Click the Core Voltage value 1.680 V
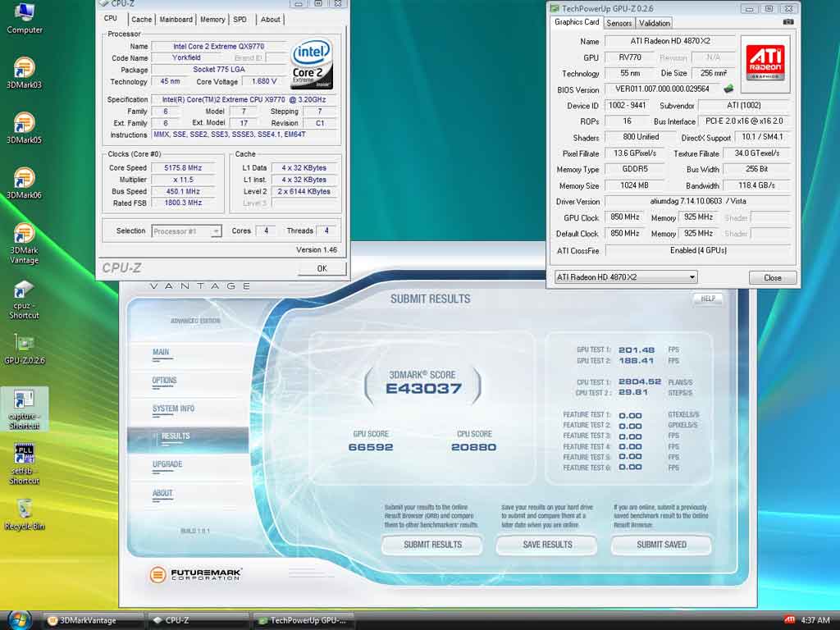This screenshot has height=630, width=840. click(x=264, y=81)
